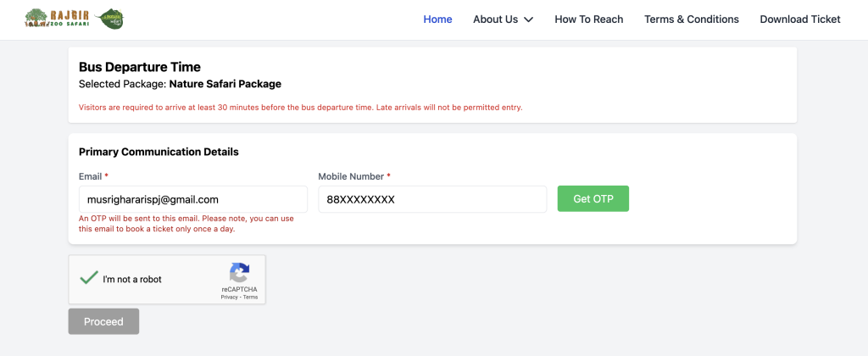Open the How To Reach page
This screenshot has height=356, width=868.
[589, 19]
